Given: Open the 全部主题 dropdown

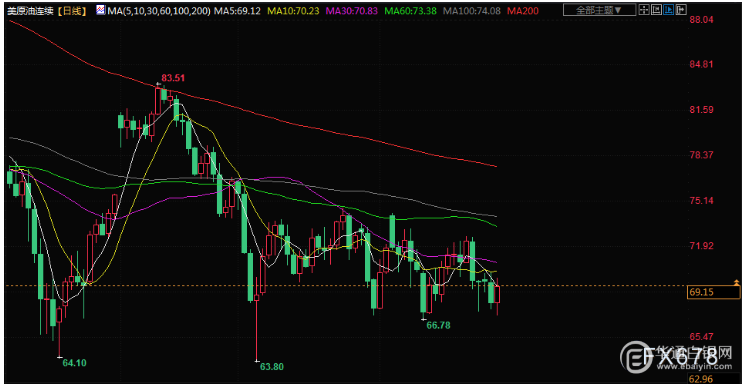Looking at the screenshot, I should 599,10.
